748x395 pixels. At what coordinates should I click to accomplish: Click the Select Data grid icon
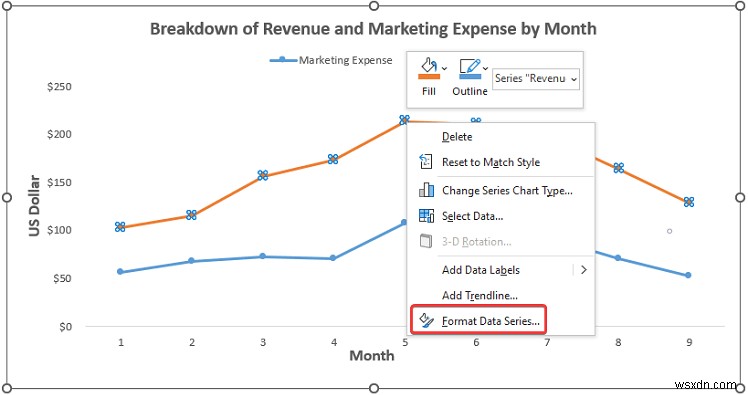pos(426,216)
